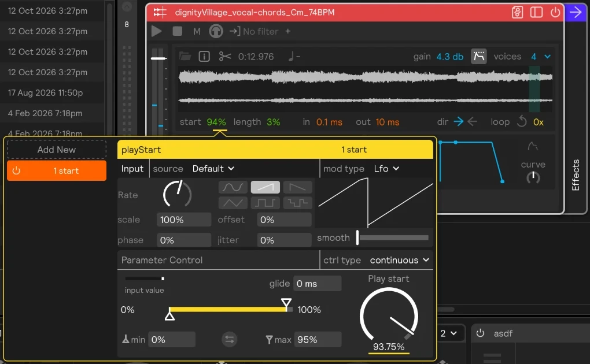Expand the voices dropdown chevron
This screenshot has width=590, height=364.
(x=547, y=57)
